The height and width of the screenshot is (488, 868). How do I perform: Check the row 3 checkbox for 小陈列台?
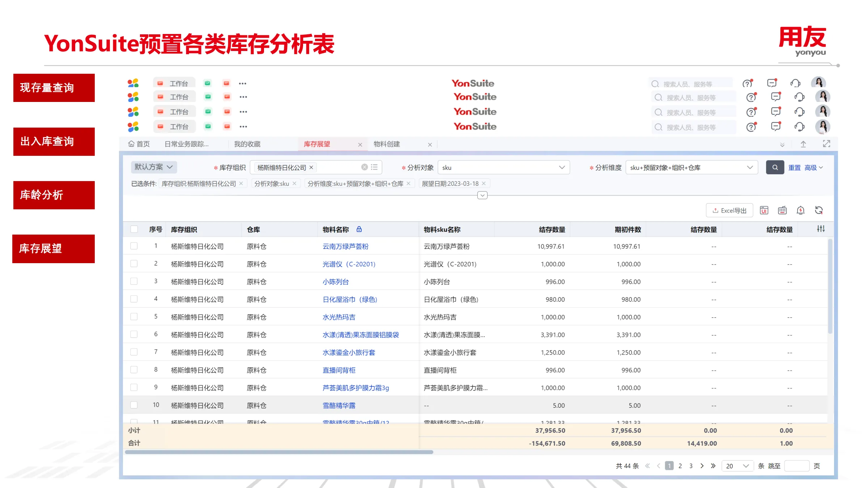134,281
